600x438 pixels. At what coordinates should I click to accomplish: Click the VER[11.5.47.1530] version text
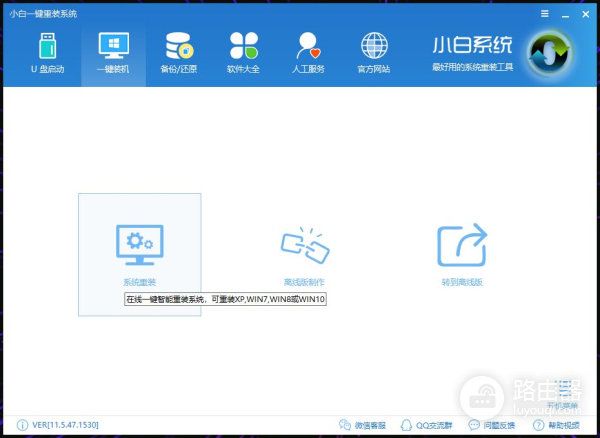point(65,425)
